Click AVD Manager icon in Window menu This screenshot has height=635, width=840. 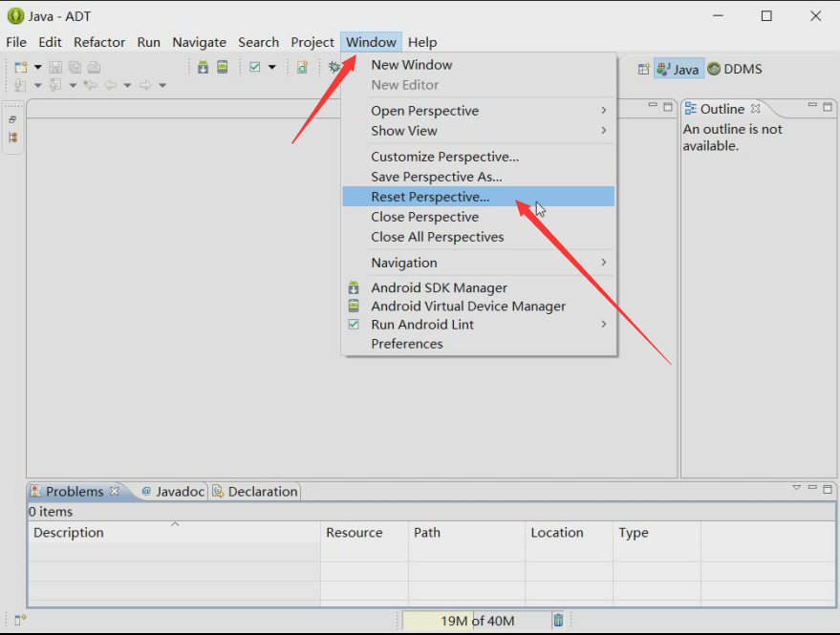354,306
